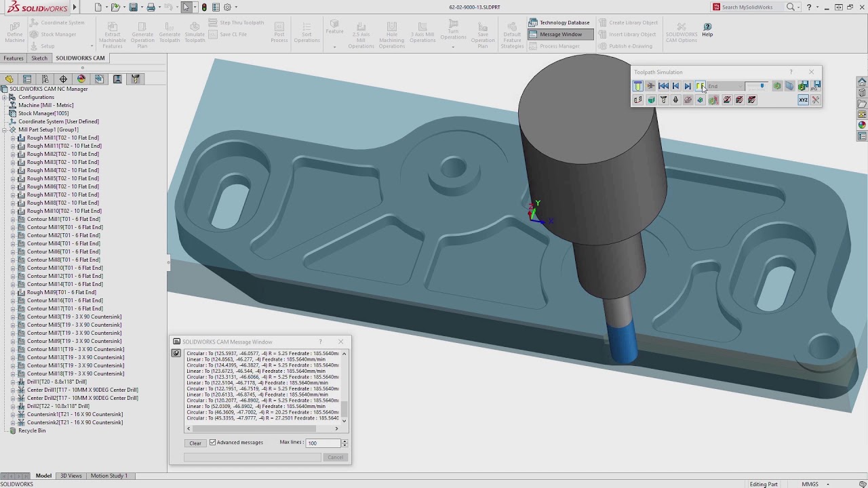
Task: Clear the CAM message window
Action: (195, 443)
